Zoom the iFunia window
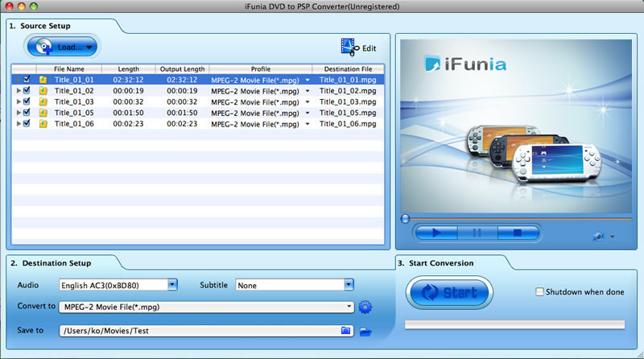Image resolution: width=644 pixels, height=359 pixels. [34, 6]
